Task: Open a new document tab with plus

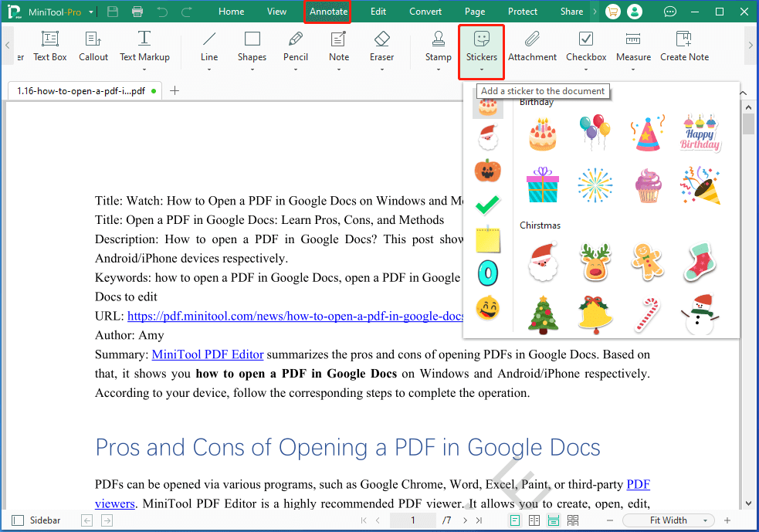Action: coord(175,91)
